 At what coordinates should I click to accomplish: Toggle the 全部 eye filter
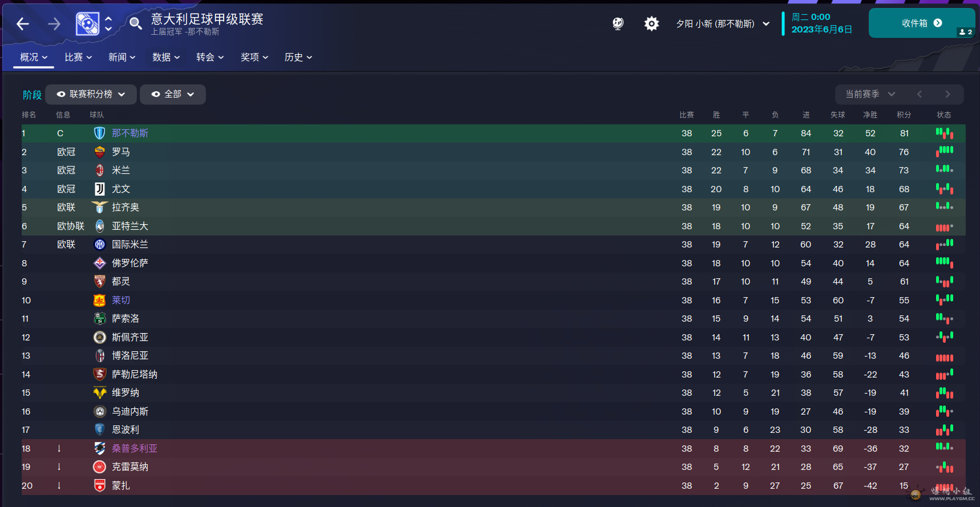(173, 94)
